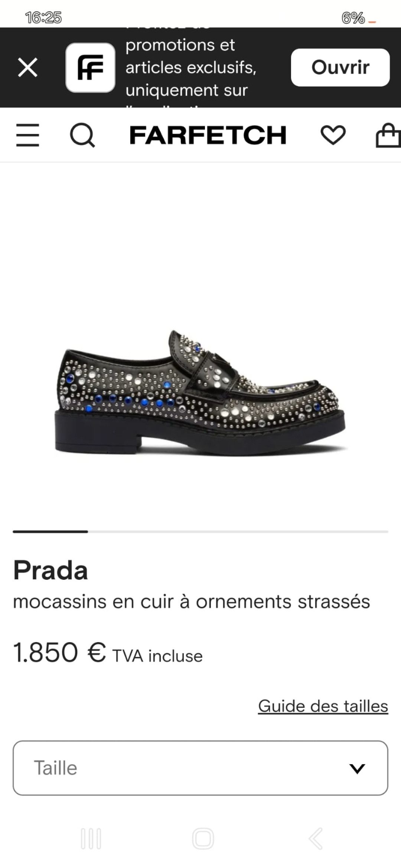Expand the chevron arrow in Taille field

pyautogui.click(x=357, y=768)
